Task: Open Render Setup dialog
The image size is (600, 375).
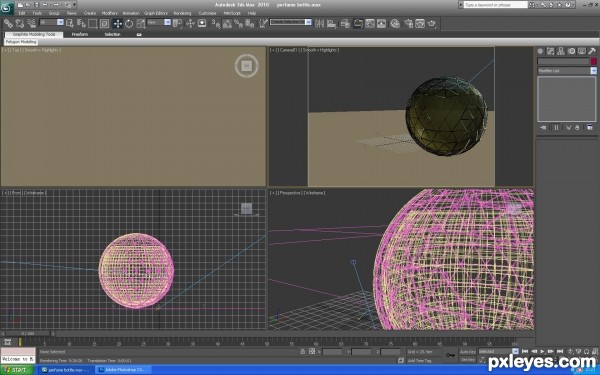Action: point(408,24)
